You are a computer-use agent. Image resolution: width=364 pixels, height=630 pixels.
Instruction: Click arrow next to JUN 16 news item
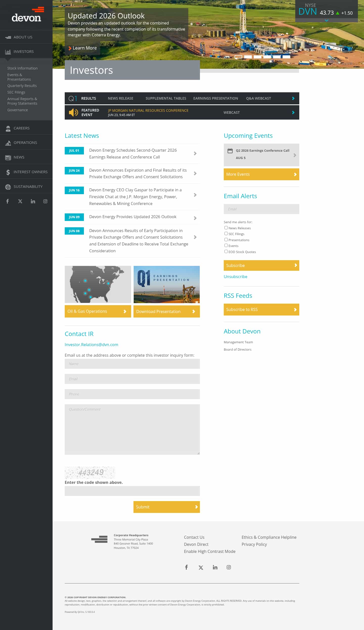tap(195, 195)
